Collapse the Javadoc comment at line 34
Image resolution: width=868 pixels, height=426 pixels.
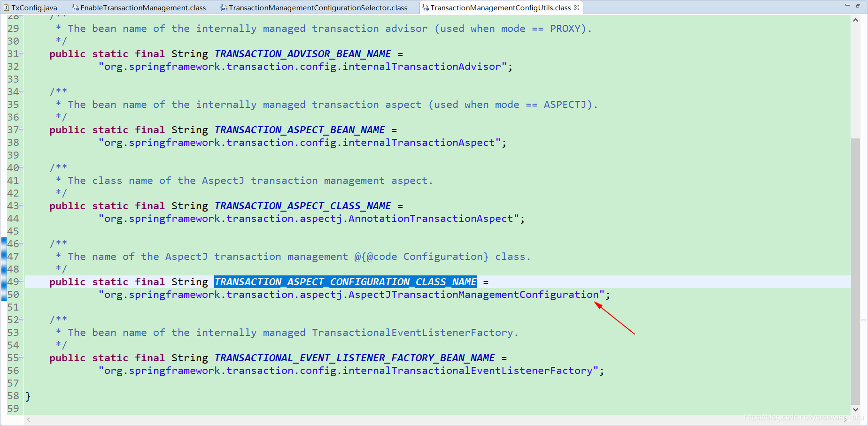point(22,92)
